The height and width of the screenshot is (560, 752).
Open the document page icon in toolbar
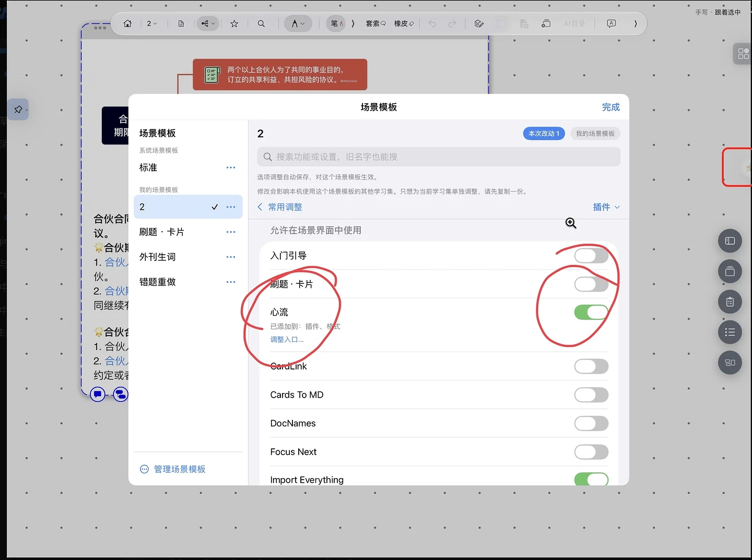[x=181, y=23]
